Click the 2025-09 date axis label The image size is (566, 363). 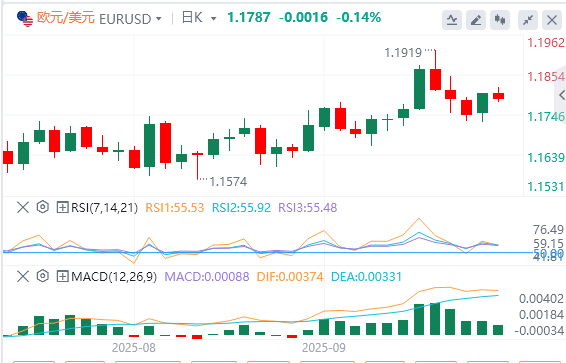pos(323,348)
